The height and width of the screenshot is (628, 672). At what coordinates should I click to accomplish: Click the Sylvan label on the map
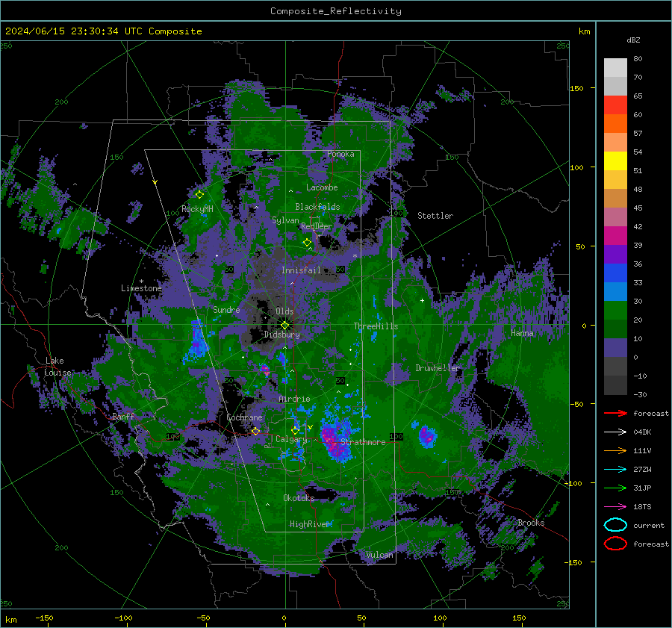click(285, 220)
